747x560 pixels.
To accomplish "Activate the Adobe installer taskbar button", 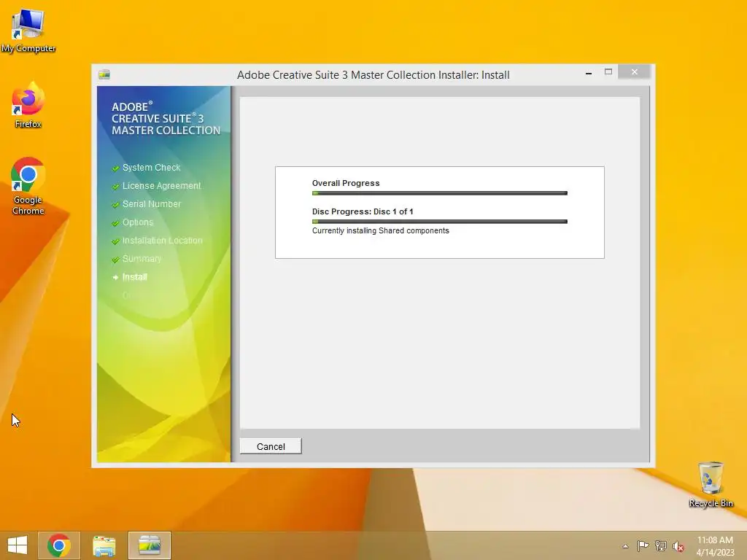I will click(149, 545).
